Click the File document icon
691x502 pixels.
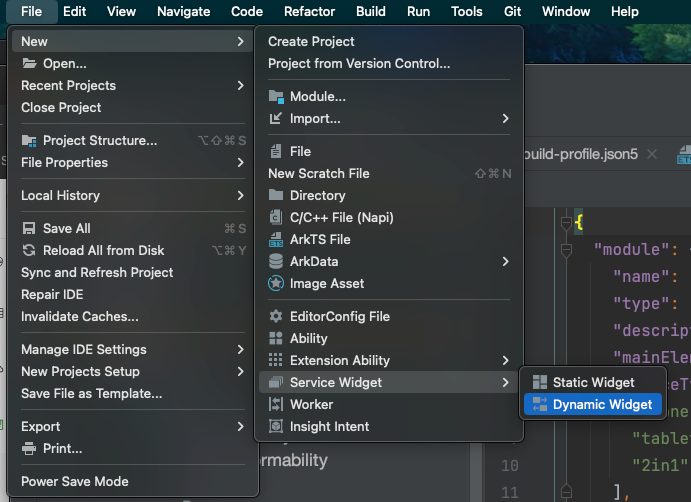click(275, 152)
